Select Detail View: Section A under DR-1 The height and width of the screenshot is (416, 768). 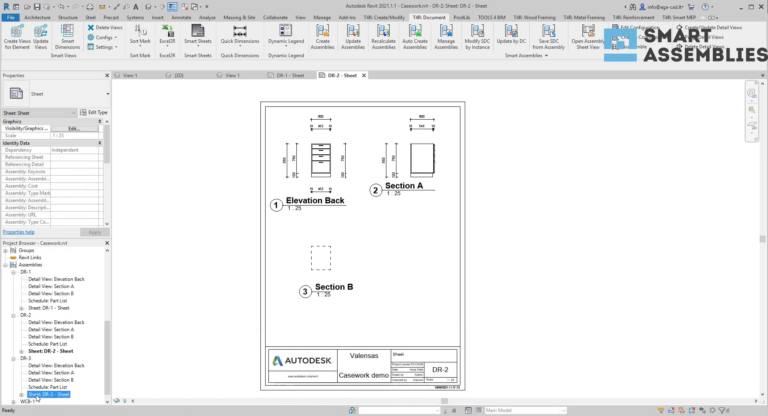(51, 286)
